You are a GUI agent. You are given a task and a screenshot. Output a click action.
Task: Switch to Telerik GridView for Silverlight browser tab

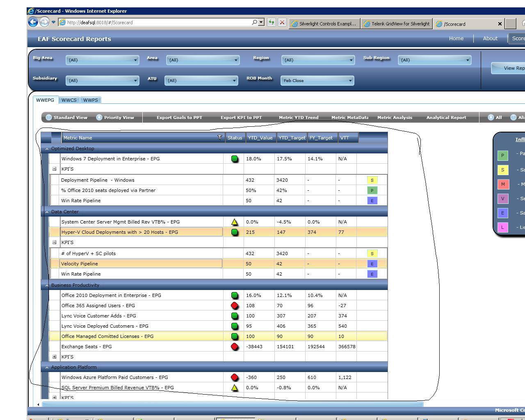pyautogui.click(x=397, y=24)
